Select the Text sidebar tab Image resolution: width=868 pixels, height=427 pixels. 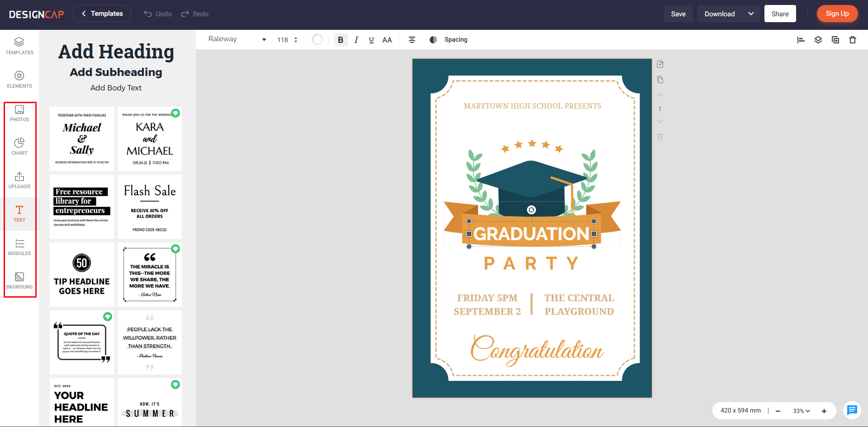click(19, 213)
